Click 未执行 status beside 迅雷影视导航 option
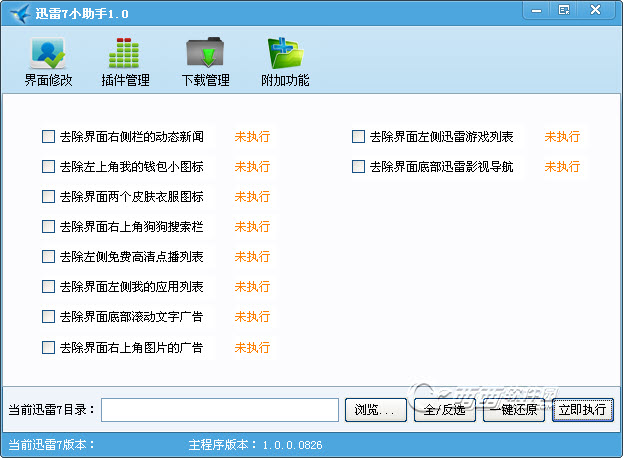The image size is (623, 458). click(x=562, y=166)
